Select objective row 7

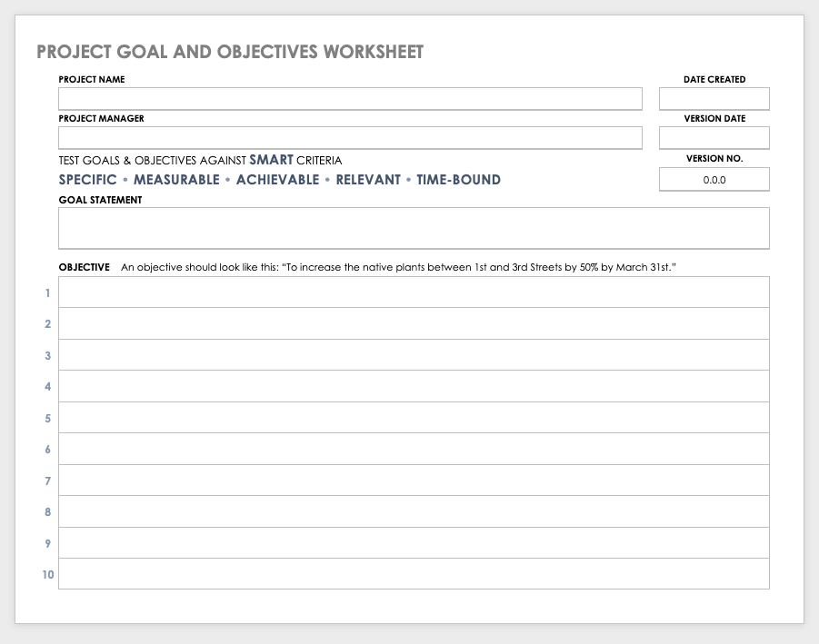(414, 481)
